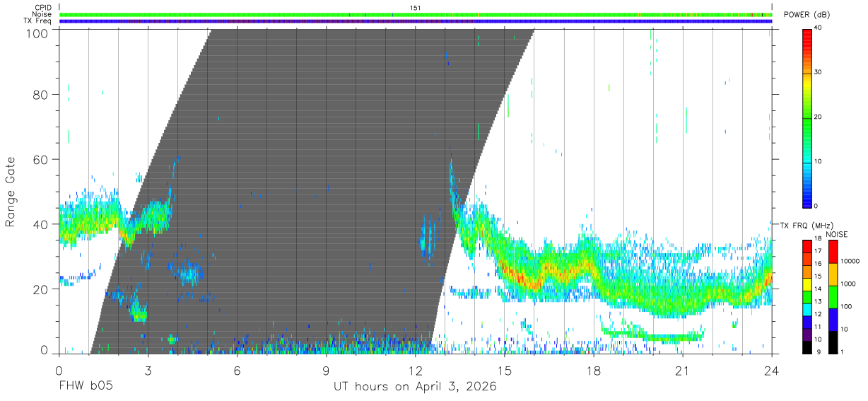Click the TX FRQ color scale bar
Screen dimensions: 868x401
pos(807,296)
